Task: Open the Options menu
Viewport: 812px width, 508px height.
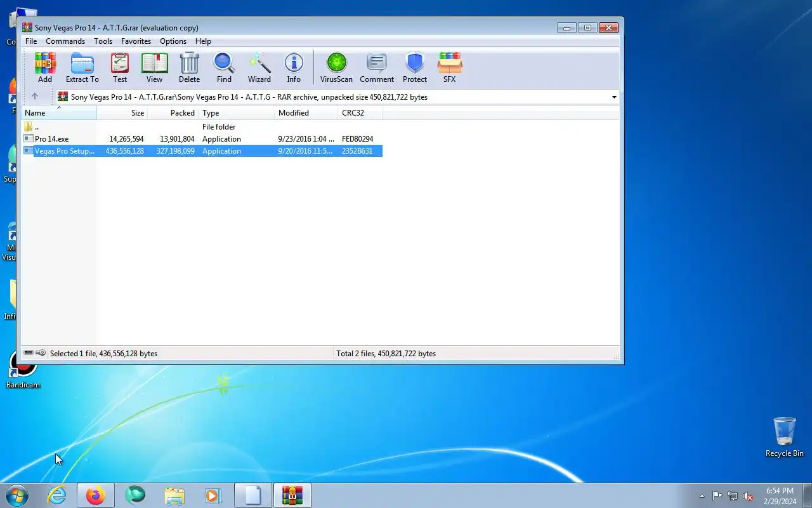Action: point(173,41)
